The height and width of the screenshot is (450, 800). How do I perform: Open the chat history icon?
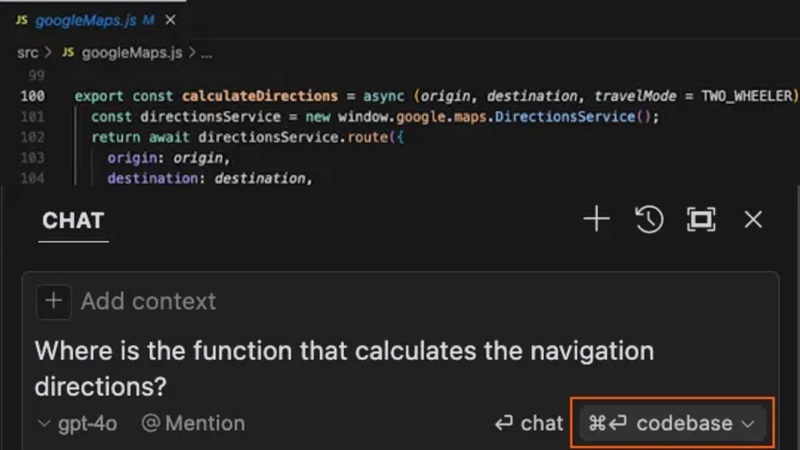[x=649, y=220]
